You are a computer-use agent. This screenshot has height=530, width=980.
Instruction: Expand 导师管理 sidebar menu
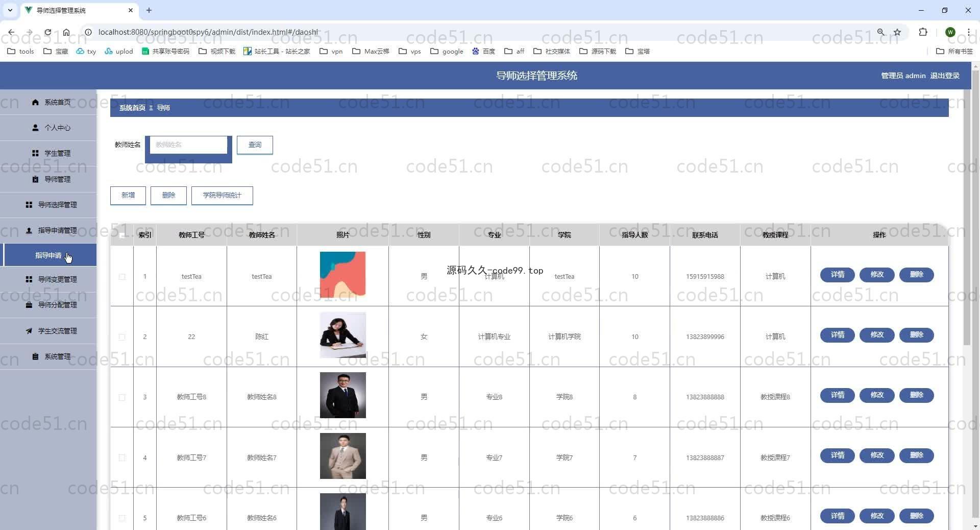pyautogui.click(x=48, y=179)
